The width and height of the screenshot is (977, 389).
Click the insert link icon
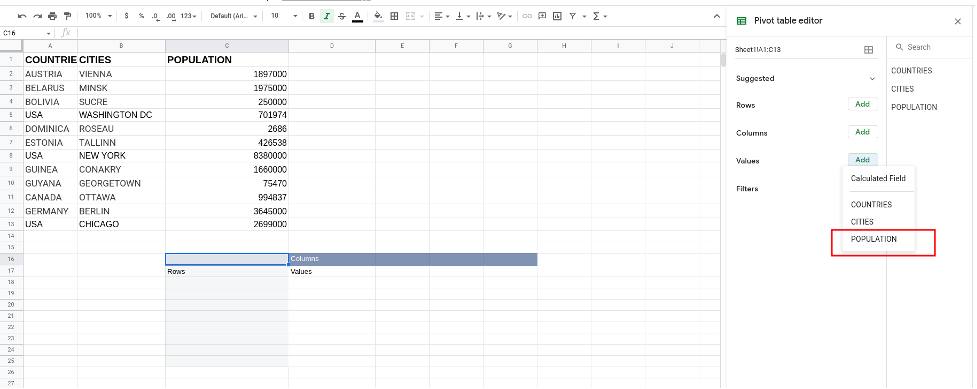point(527,16)
